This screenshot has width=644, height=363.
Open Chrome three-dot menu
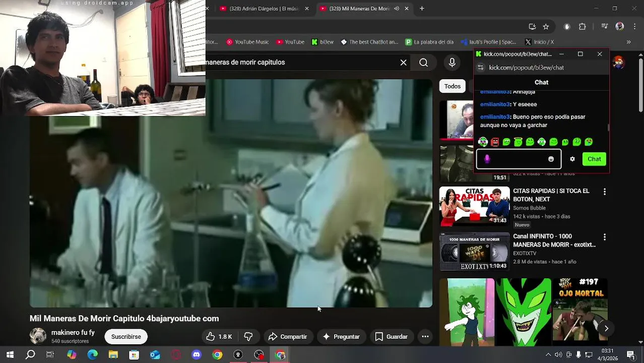[634, 27]
